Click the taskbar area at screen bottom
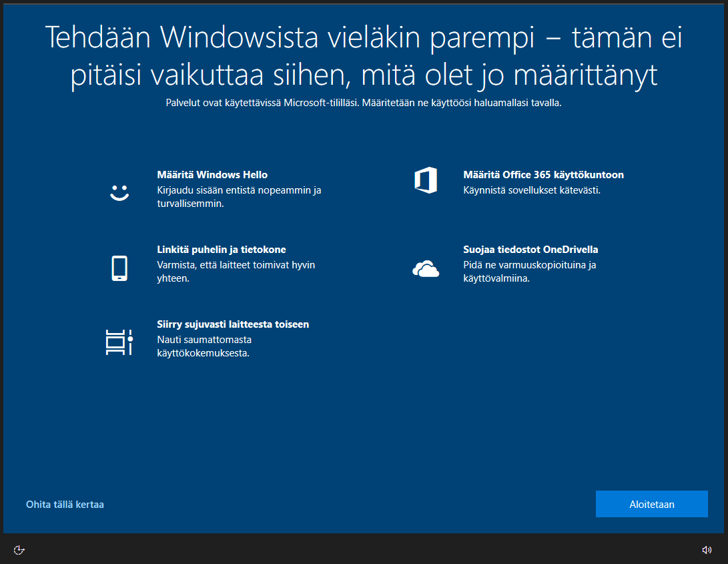The height and width of the screenshot is (564, 728). [364, 549]
